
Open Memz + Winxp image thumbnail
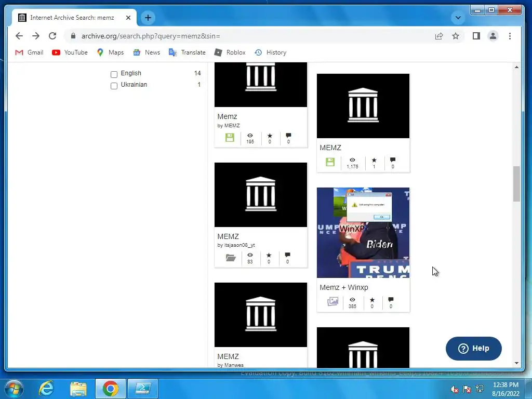point(363,233)
